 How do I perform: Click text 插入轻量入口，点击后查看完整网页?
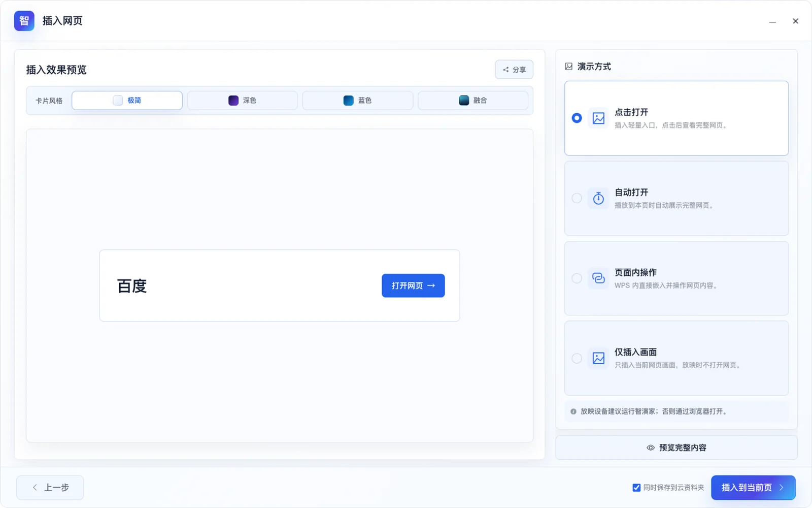pyautogui.click(x=670, y=125)
